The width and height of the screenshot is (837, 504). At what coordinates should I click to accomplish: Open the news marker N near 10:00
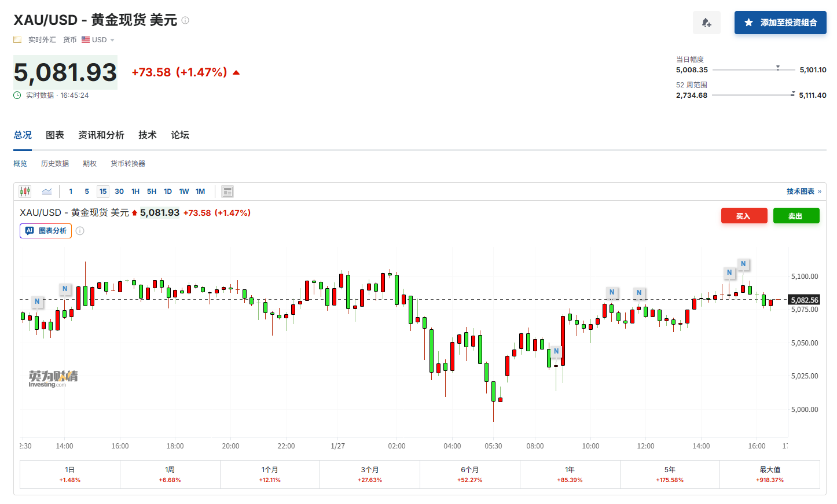point(612,292)
